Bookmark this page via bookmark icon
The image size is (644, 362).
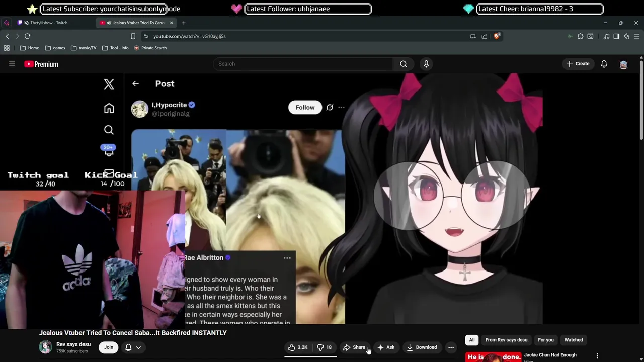click(133, 36)
